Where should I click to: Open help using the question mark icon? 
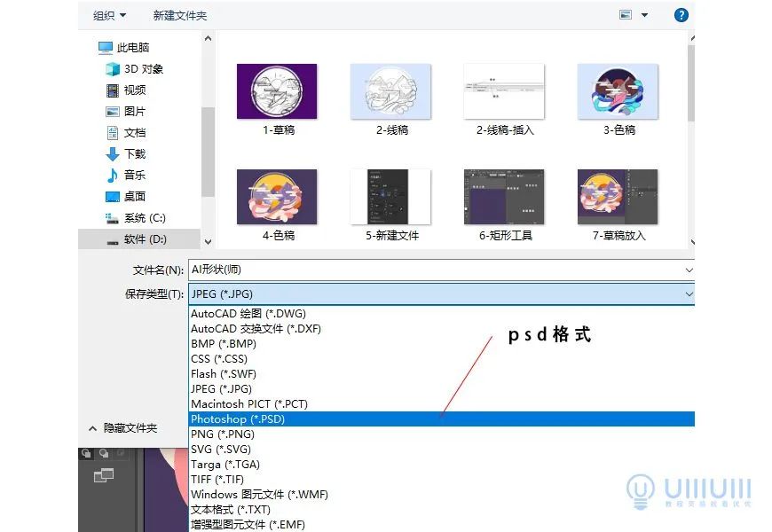pyautogui.click(x=680, y=14)
